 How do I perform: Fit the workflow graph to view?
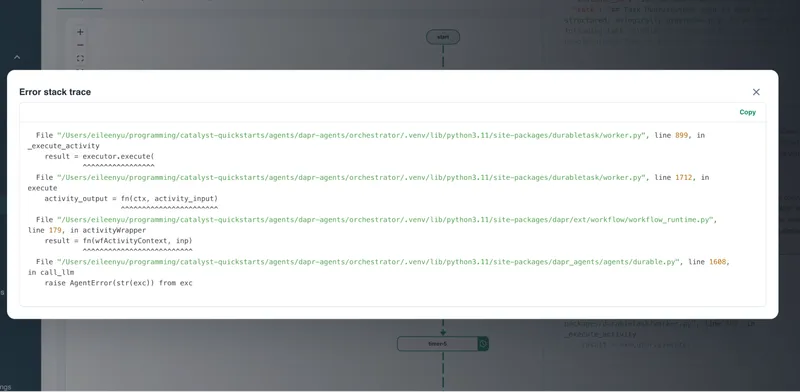coord(80,58)
